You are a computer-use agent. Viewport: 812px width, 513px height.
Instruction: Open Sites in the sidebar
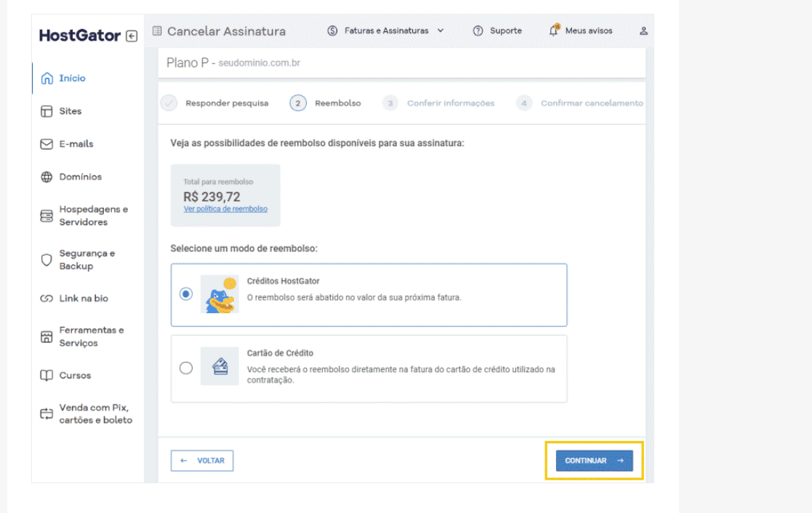coord(71,111)
